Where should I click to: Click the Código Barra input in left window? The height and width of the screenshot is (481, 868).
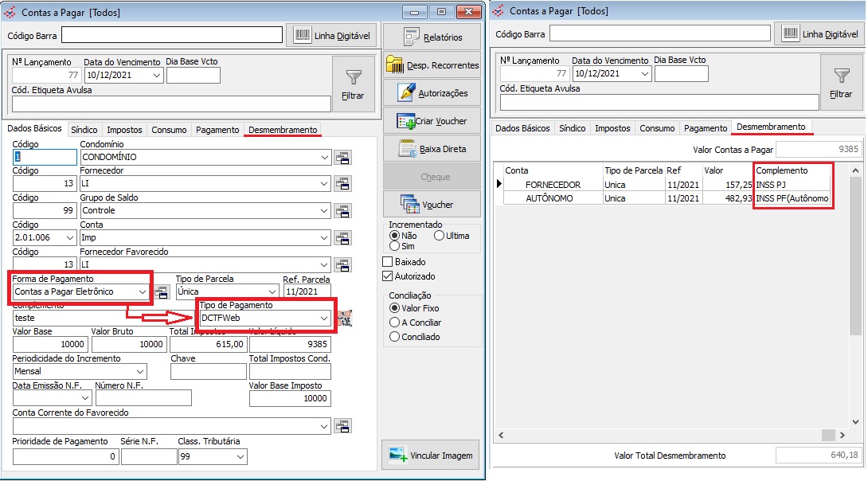[x=172, y=34]
